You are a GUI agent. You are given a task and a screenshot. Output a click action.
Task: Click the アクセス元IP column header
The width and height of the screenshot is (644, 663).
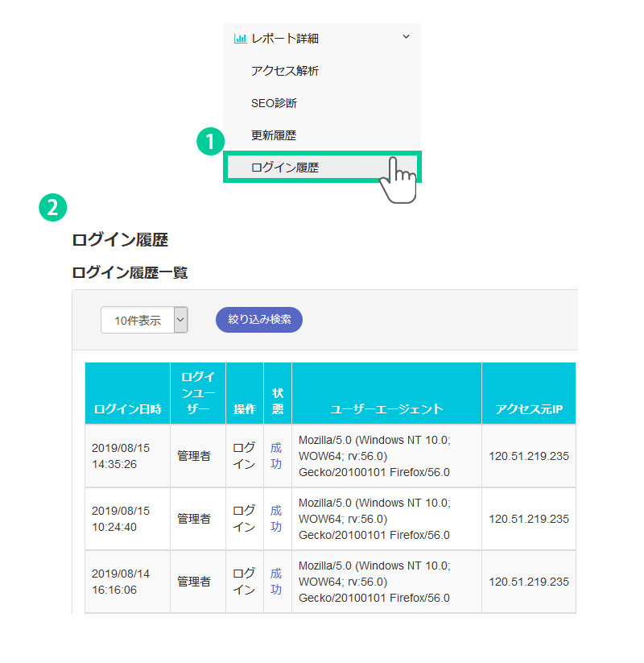click(x=529, y=408)
